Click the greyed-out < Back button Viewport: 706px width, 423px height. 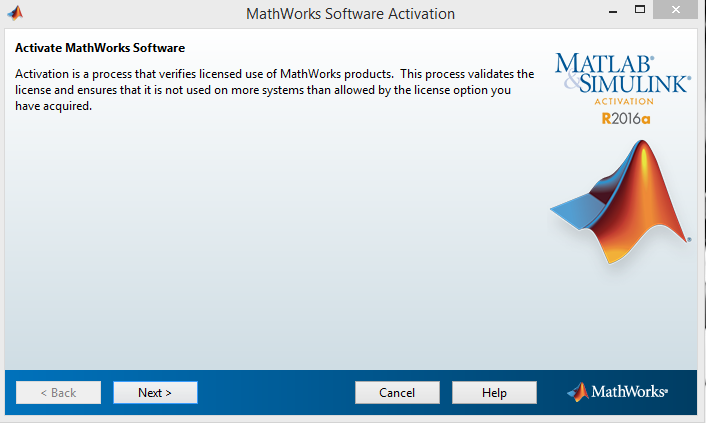[x=58, y=393]
